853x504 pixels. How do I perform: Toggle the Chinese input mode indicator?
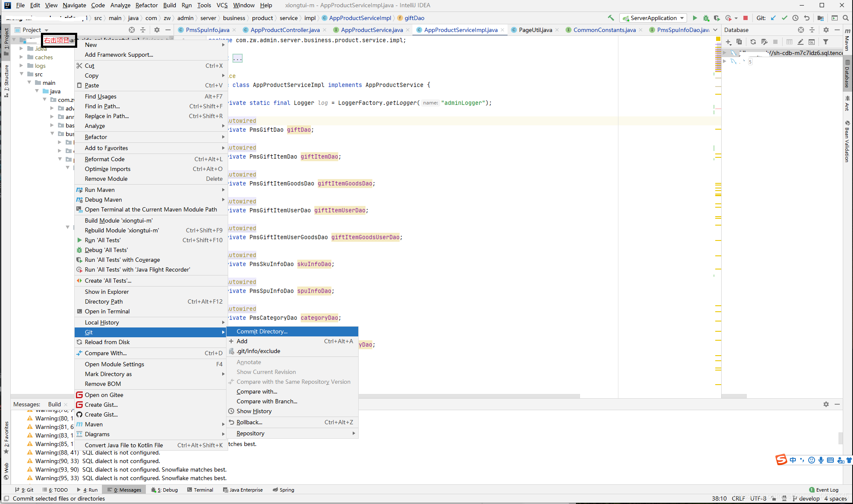793,460
